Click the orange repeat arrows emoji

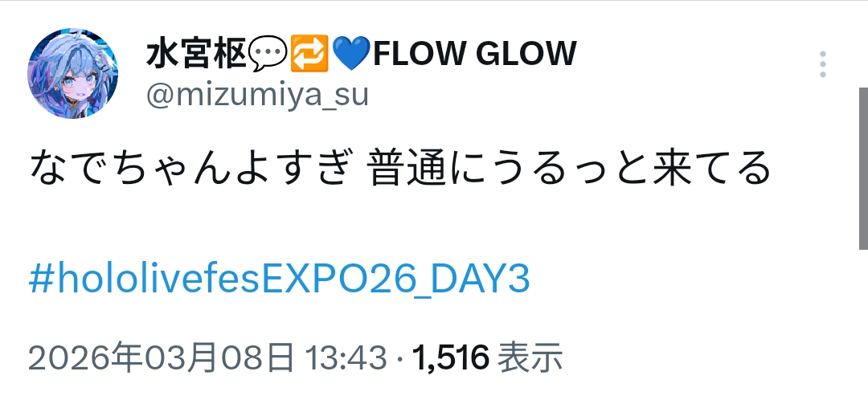pyautogui.click(x=309, y=53)
